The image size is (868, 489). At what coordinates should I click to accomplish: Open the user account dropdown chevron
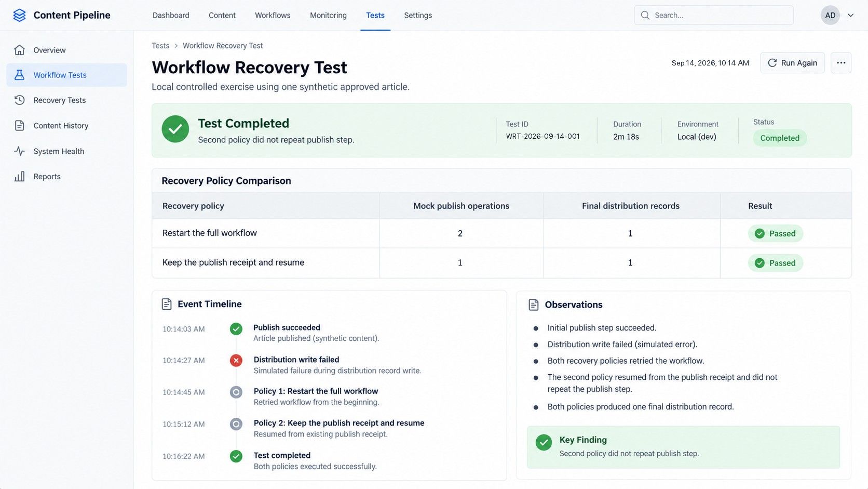[x=850, y=15]
